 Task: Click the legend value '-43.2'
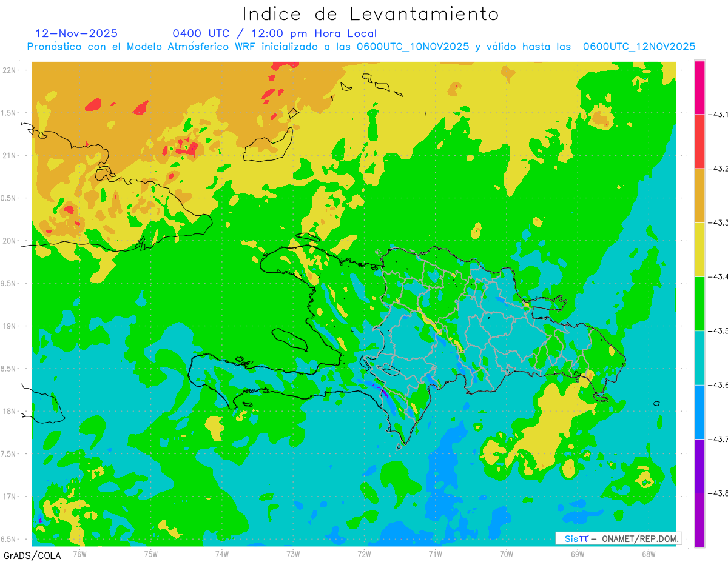pos(718,168)
